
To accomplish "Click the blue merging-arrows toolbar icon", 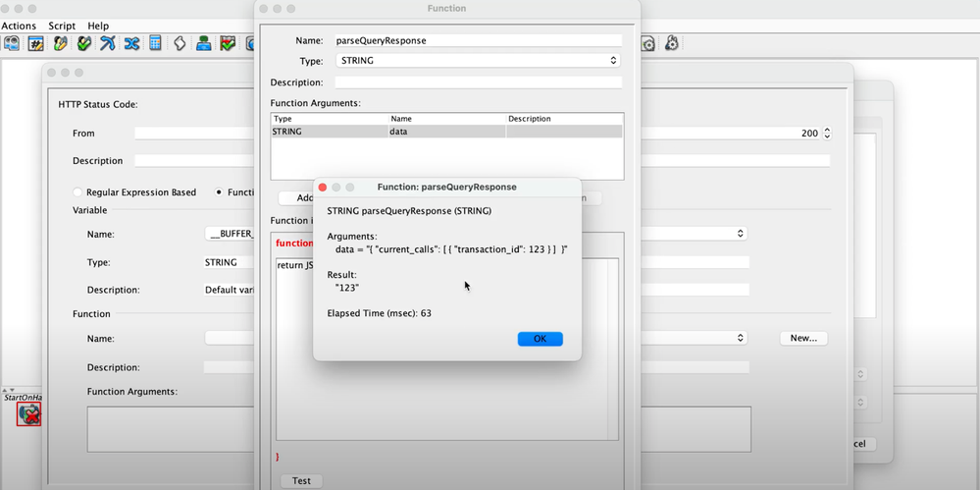I will [x=108, y=43].
